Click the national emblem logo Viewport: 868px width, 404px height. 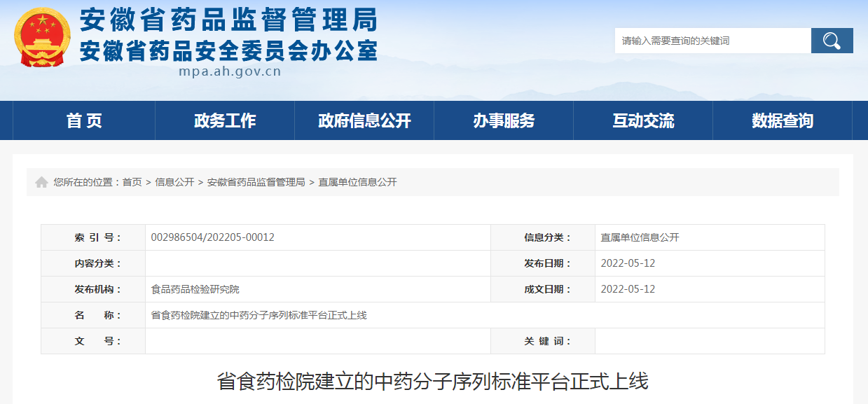tap(42, 38)
